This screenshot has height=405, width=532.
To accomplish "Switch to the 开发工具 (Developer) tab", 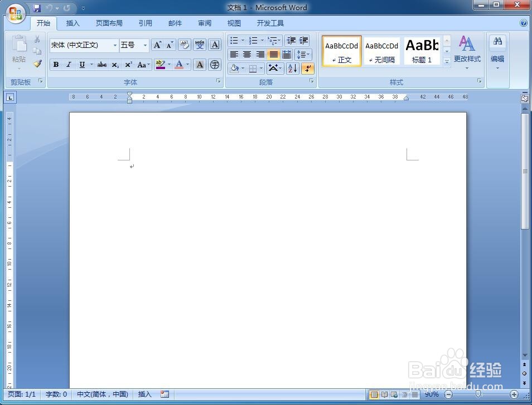I will click(x=270, y=23).
